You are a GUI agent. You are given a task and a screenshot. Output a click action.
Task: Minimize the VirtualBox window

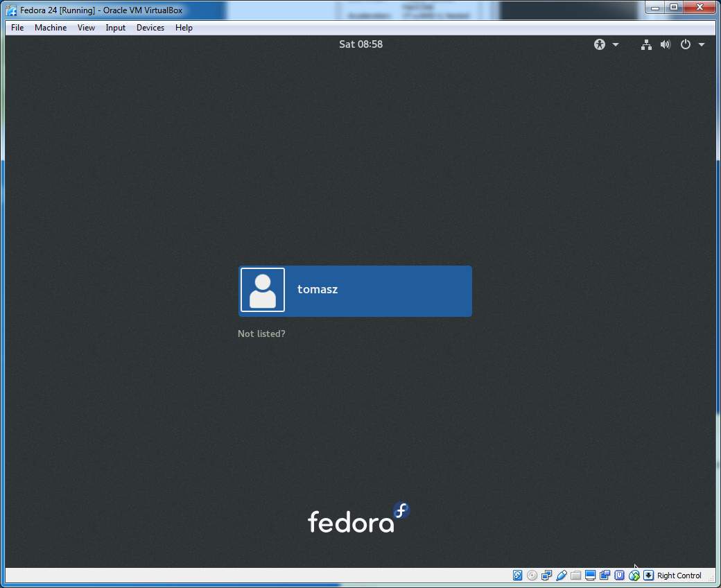655,8
